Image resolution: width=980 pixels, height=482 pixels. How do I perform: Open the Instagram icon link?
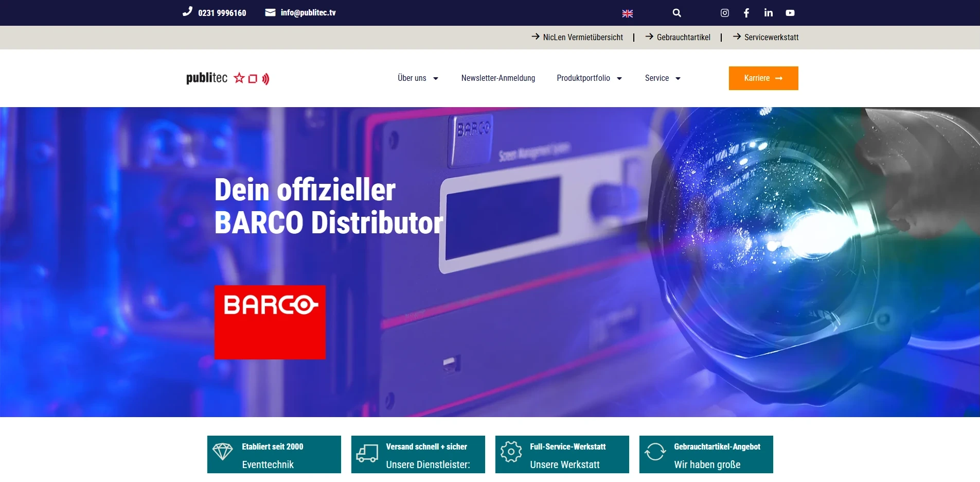[725, 13]
